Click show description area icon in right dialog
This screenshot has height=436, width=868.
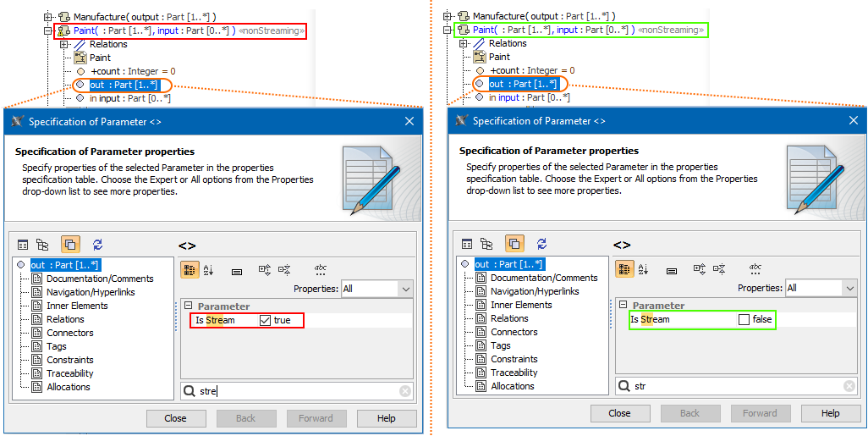(x=672, y=271)
